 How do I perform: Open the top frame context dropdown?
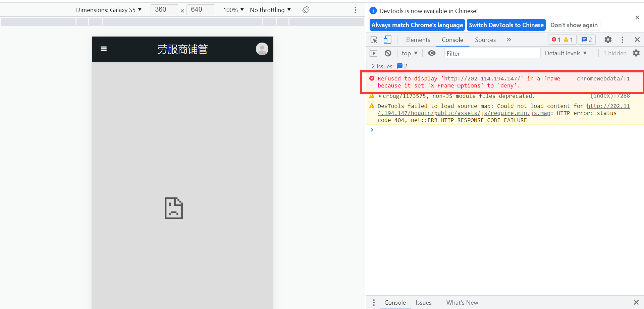pyautogui.click(x=409, y=53)
